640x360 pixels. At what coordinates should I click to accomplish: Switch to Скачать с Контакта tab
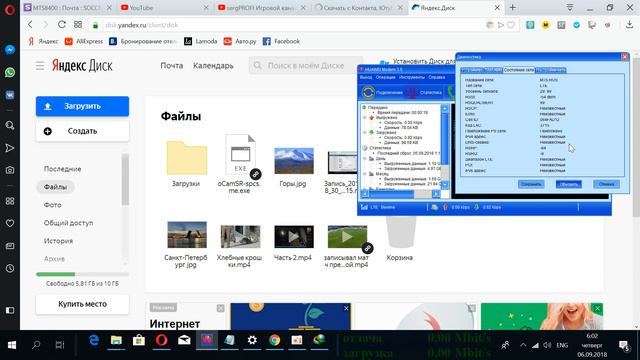point(359,8)
